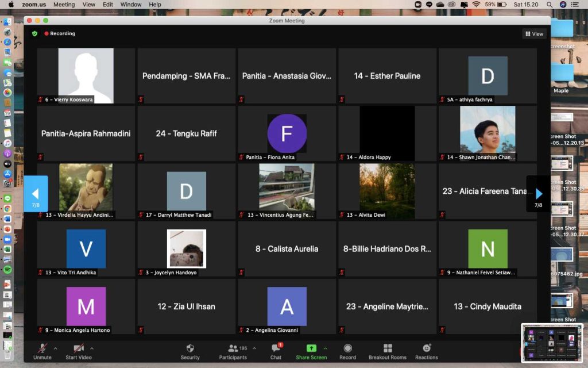588x368 pixels.
Task: Start Video with the camera toggle
Action: (x=79, y=348)
